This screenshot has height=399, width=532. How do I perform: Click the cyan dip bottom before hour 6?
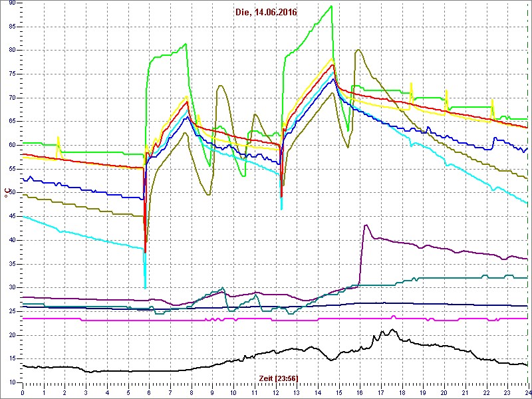145,287
